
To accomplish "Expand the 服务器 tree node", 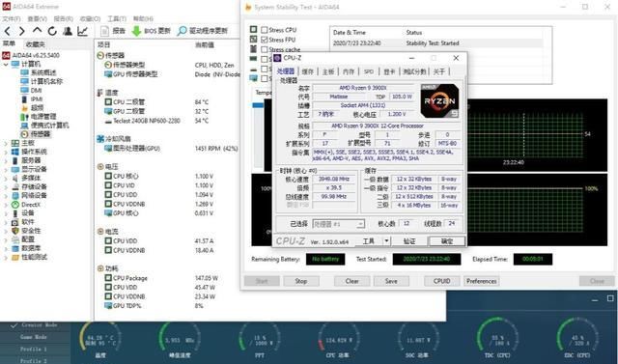I will tap(6, 160).
